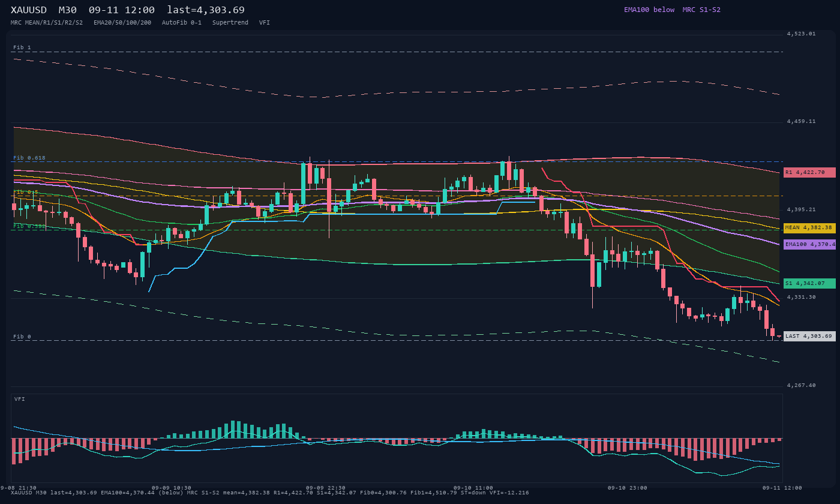The image size is (840, 504).
Task: Click the 09-11 12:00 time axis label
Action: (x=782, y=488)
